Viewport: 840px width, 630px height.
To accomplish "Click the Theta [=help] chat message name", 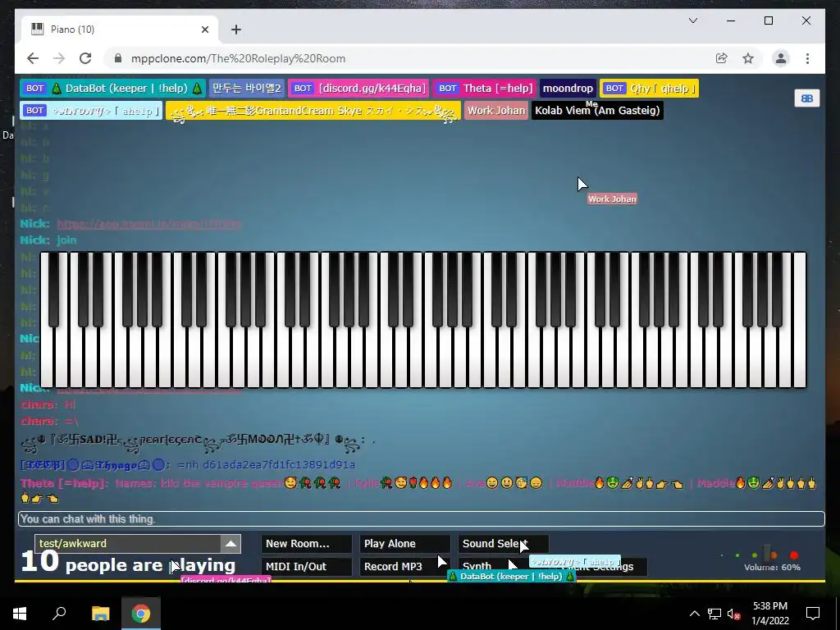I will click(x=64, y=483).
